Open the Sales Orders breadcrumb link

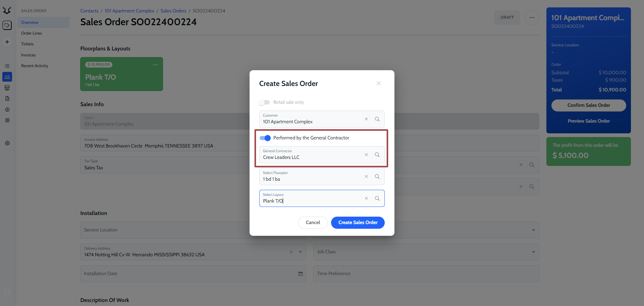point(173,11)
